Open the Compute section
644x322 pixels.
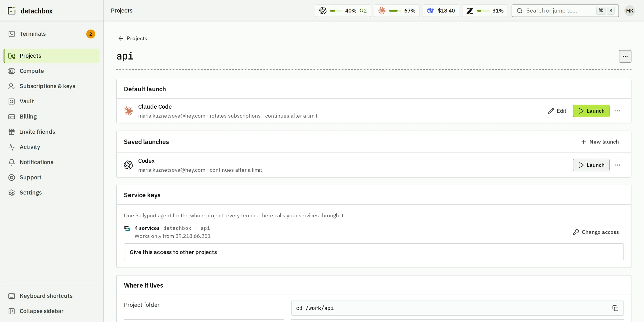[52, 71]
